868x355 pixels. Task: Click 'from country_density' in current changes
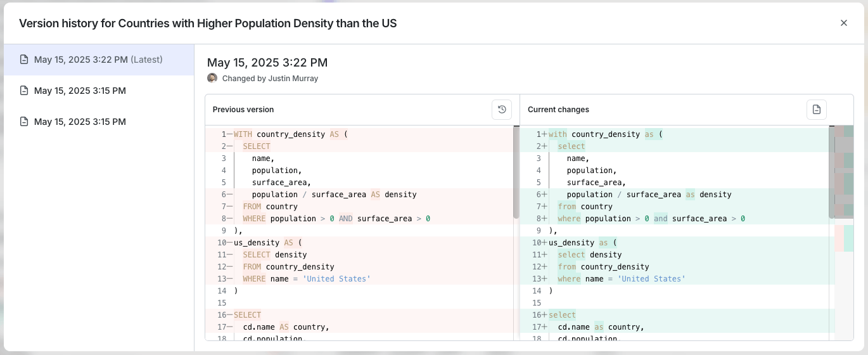[603, 267]
